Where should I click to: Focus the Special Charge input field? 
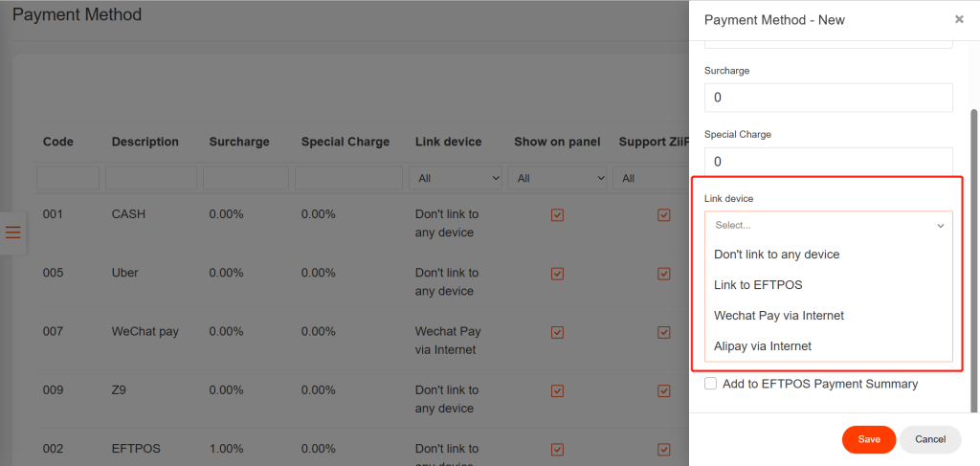tap(829, 161)
